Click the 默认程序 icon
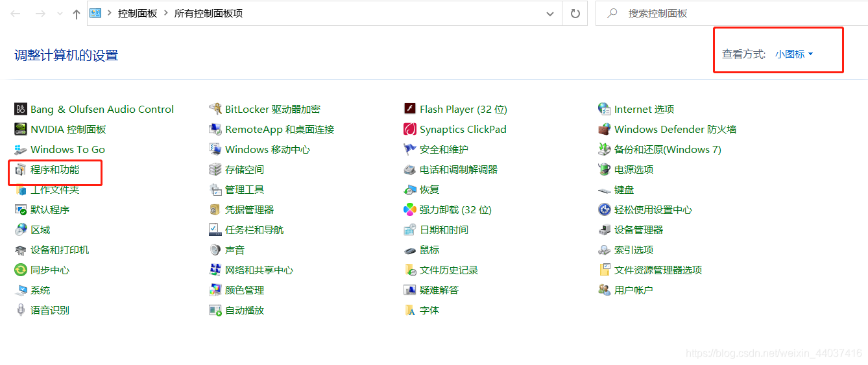The image size is (868, 365). point(21,209)
